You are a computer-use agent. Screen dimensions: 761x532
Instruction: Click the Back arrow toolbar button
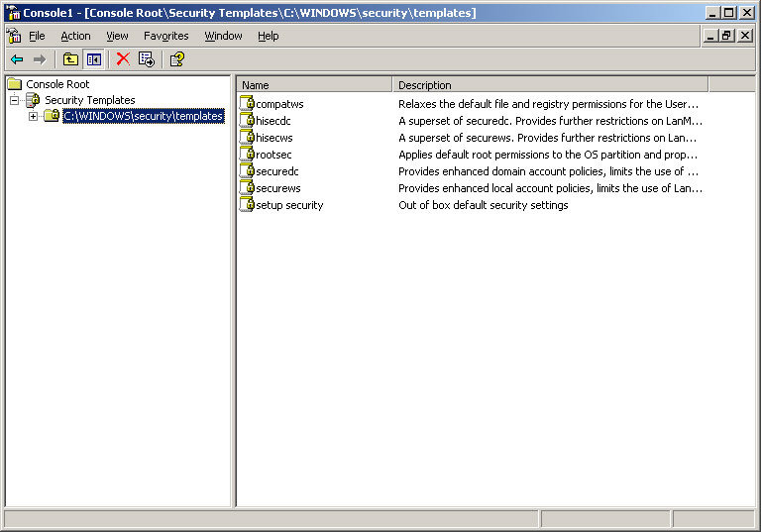[17, 59]
